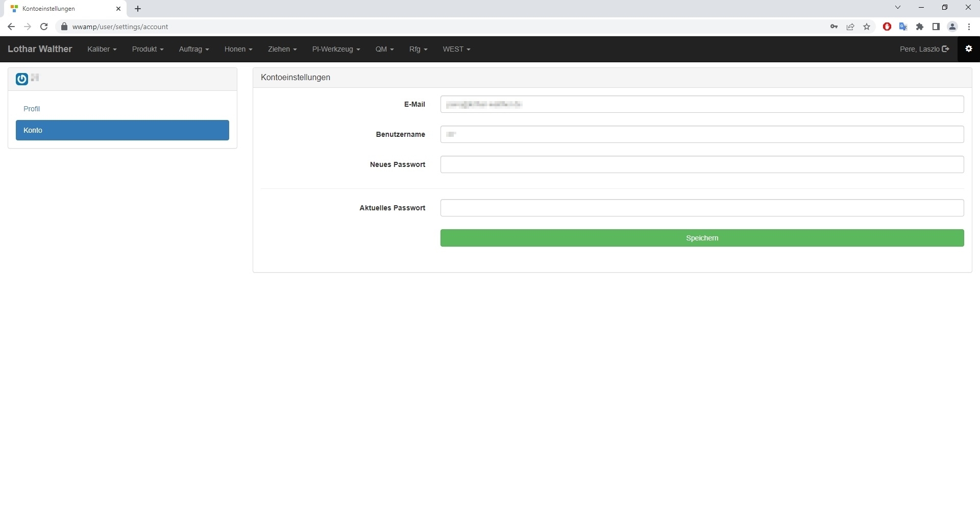
Task: Expand the Kaliber dropdown menu
Action: coord(102,49)
